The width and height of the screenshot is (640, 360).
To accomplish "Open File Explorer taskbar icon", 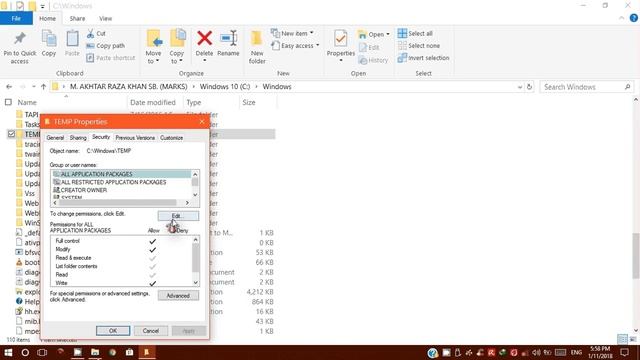I will click(x=95, y=352).
